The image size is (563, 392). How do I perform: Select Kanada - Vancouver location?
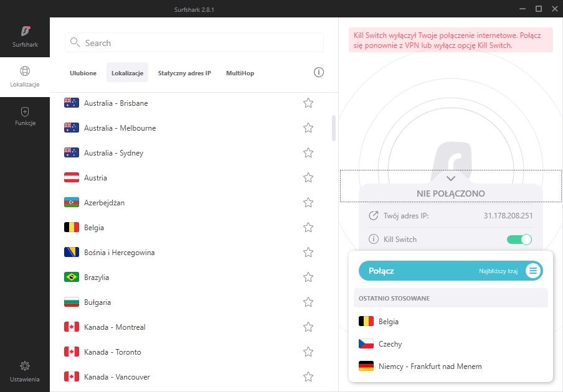(x=194, y=377)
